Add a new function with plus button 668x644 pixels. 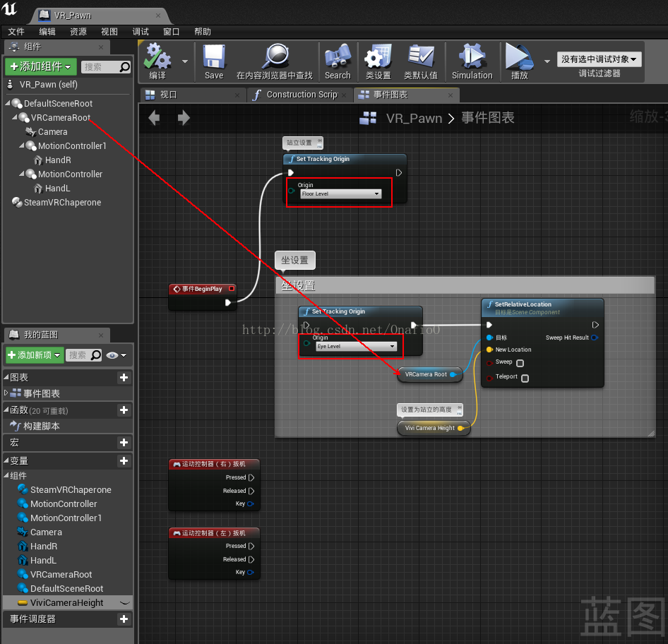pyautogui.click(x=124, y=410)
